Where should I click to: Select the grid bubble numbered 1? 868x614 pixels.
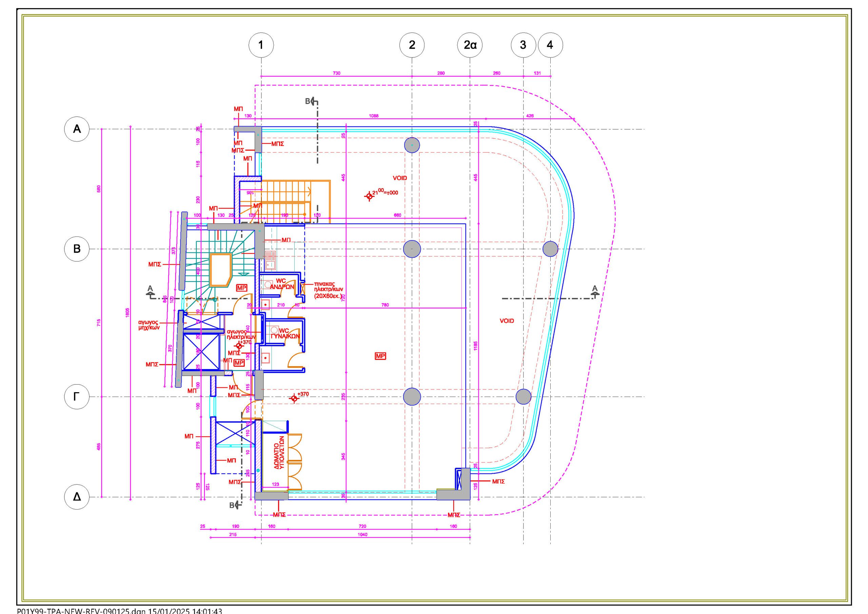click(x=261, y=45)
